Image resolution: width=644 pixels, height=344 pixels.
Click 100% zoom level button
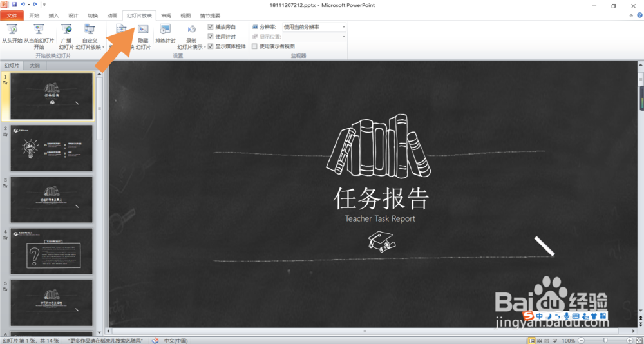(569, 341)
